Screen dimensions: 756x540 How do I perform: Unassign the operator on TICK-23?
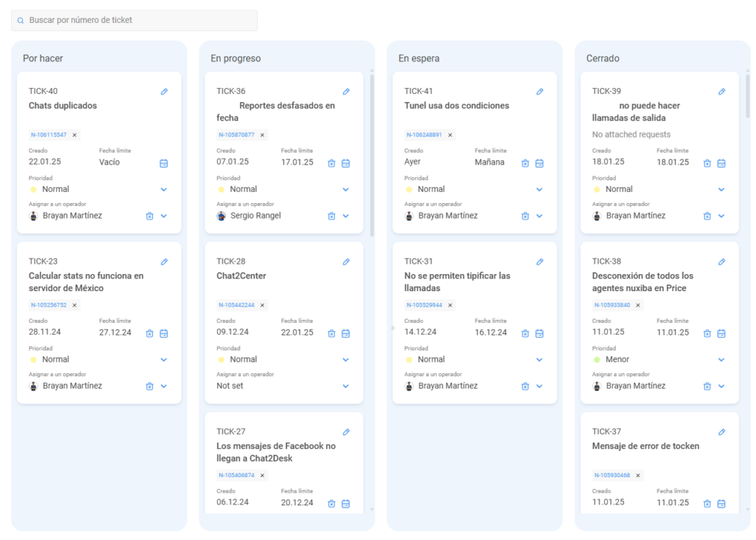coord(149,386)
